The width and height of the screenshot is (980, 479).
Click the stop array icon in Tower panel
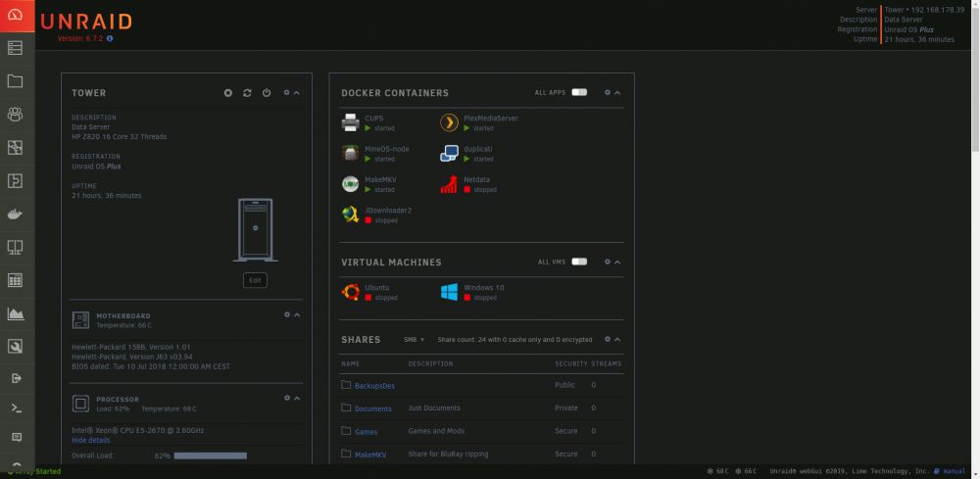click(x=228, y=92)
